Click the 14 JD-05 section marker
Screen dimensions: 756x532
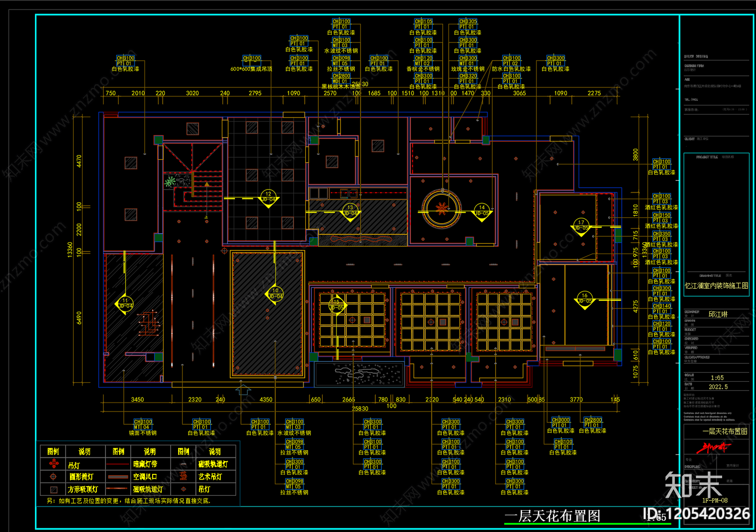[481, 211]
